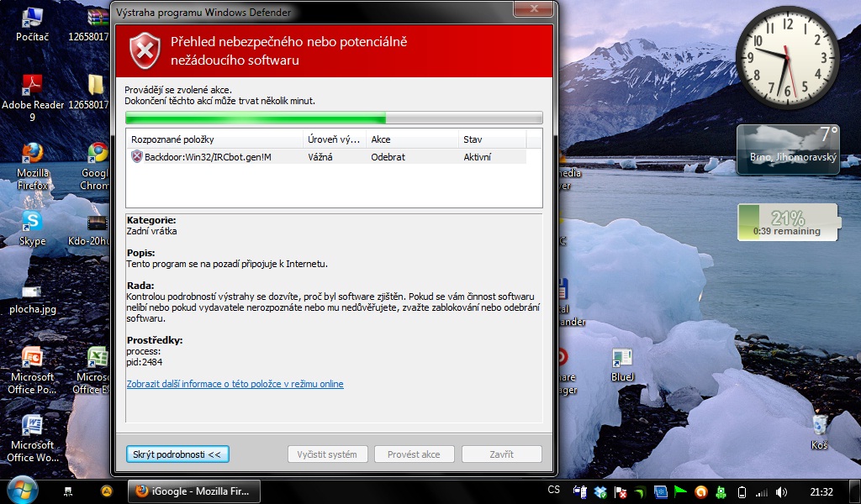Click the 21% battery gadget

[788, 222]
